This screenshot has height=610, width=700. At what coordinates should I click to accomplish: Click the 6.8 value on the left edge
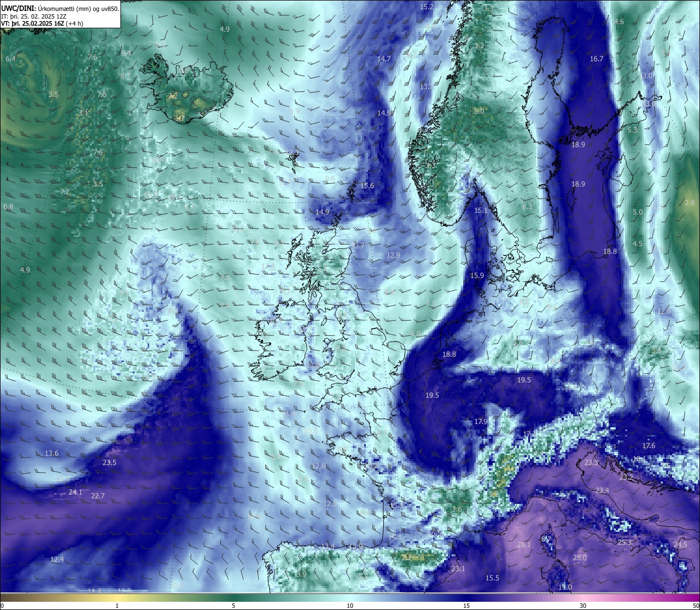[x=8, y=206]
